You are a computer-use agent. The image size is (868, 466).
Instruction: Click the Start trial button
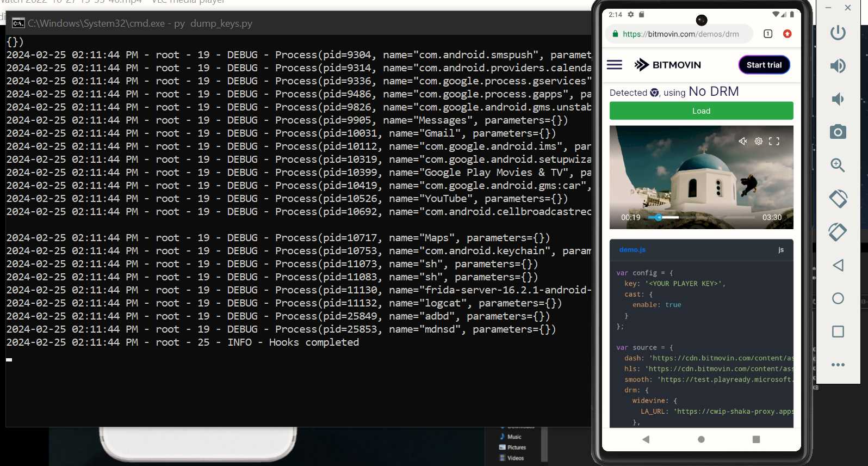pos(764,65)
